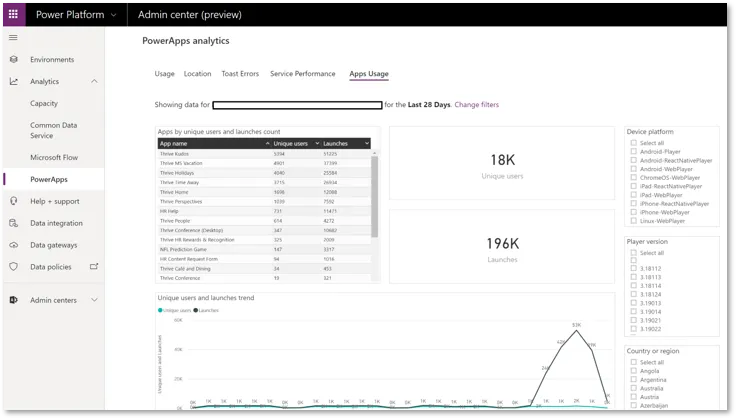The width and height of the screenshot is (736, 419).
Task: Expand the Admin centers chevron
Action: 94,300
